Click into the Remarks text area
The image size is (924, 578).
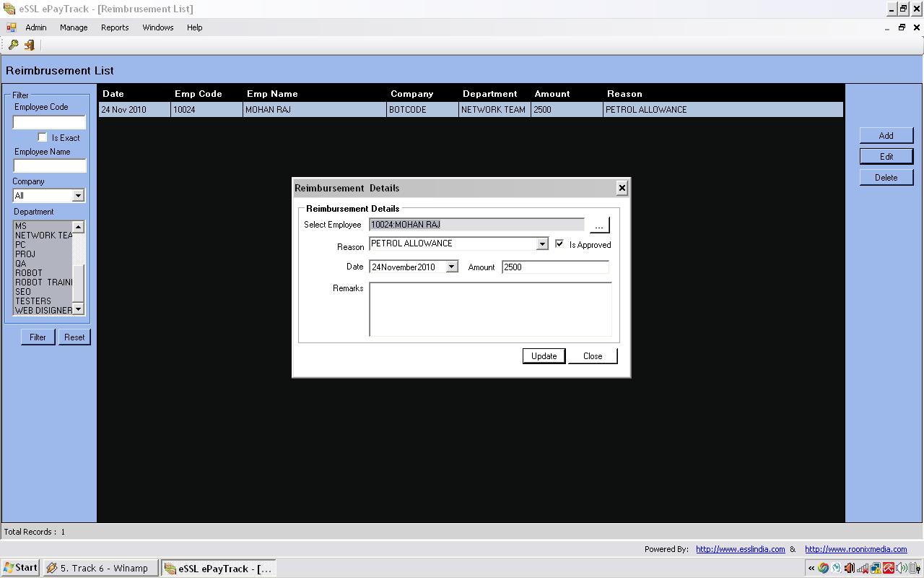click(490, 309)
